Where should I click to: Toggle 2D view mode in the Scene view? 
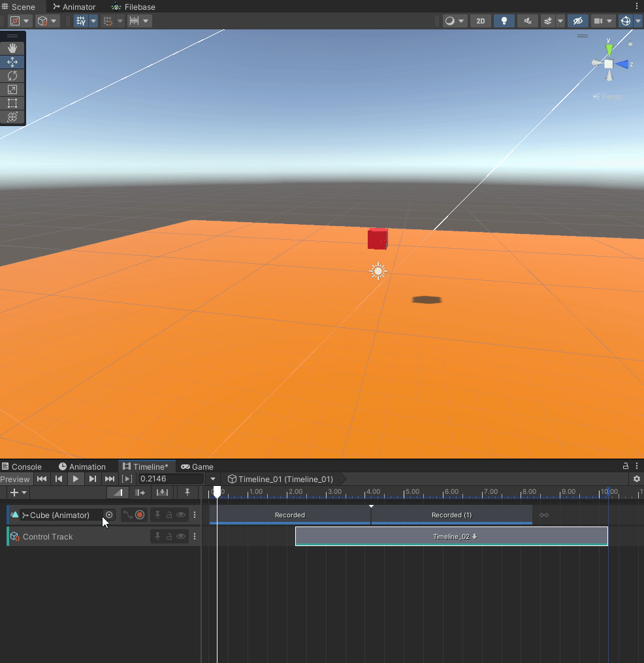coord(480,20)
